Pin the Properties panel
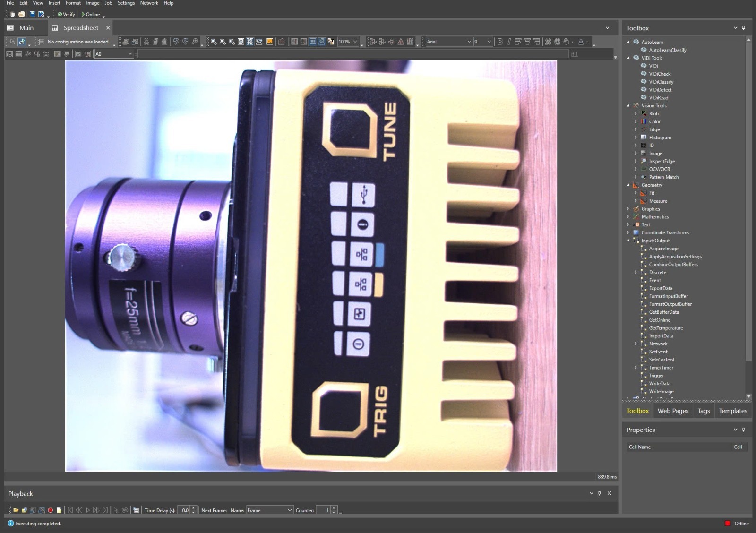This screenshot has width=756, height=533. pos(744,430)
